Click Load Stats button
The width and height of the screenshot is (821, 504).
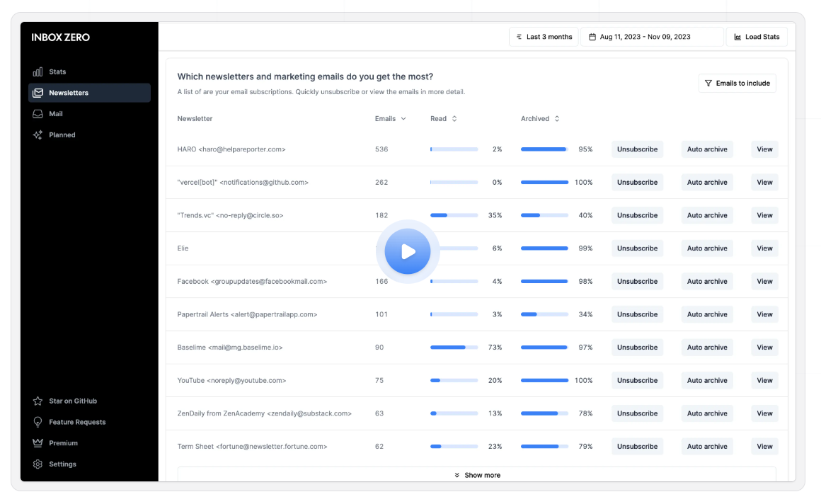[756, 37]
